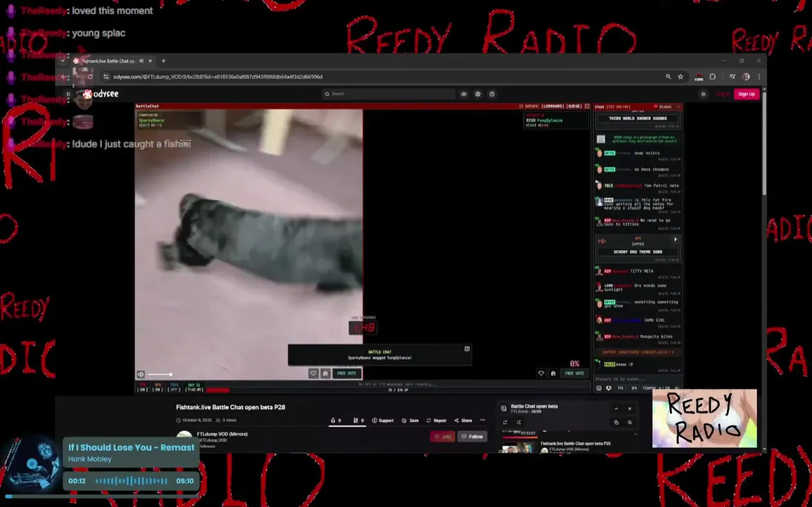
Task: Click the shuffle icon in playlist panel
Action: coord(519,423)
